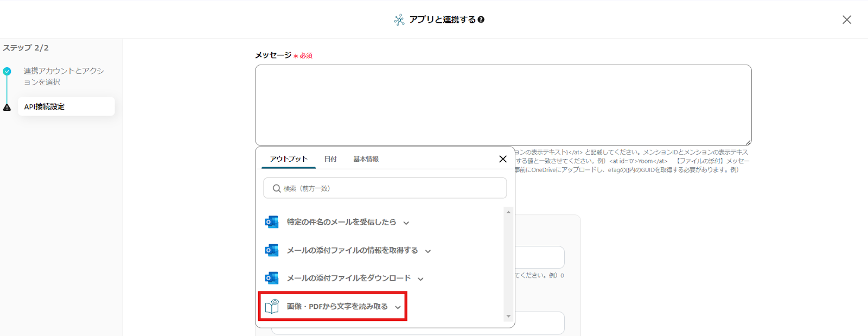
Task: Click Outlook icon for メールの添付ファイルの情報を取得する
Action: [x=271, y=250]
